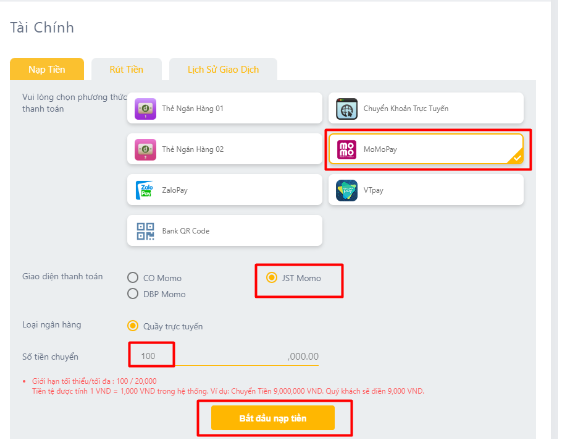Click the ZaloPay logo icon

[145, 190]
